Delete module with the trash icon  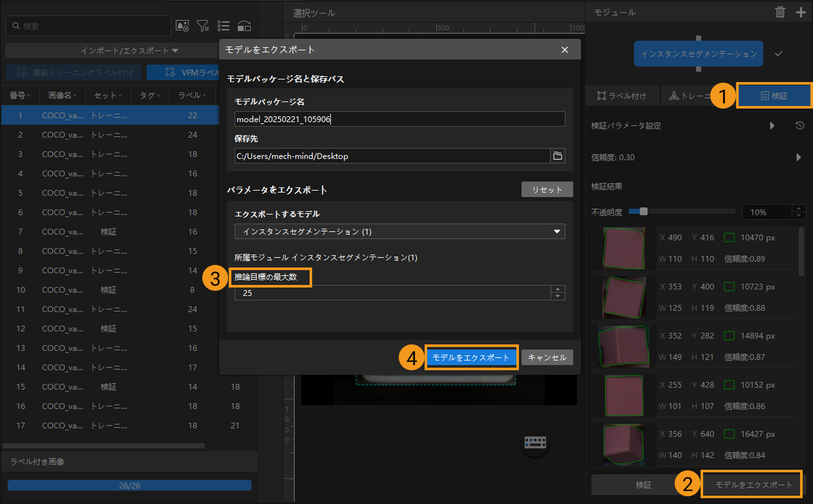pos(781,12)
